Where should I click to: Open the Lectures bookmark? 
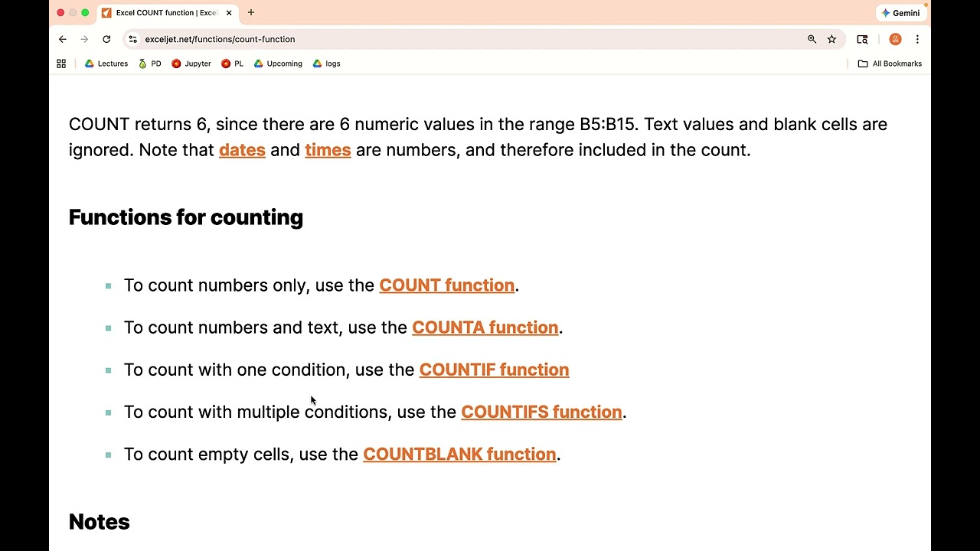(x=106, y=64)
